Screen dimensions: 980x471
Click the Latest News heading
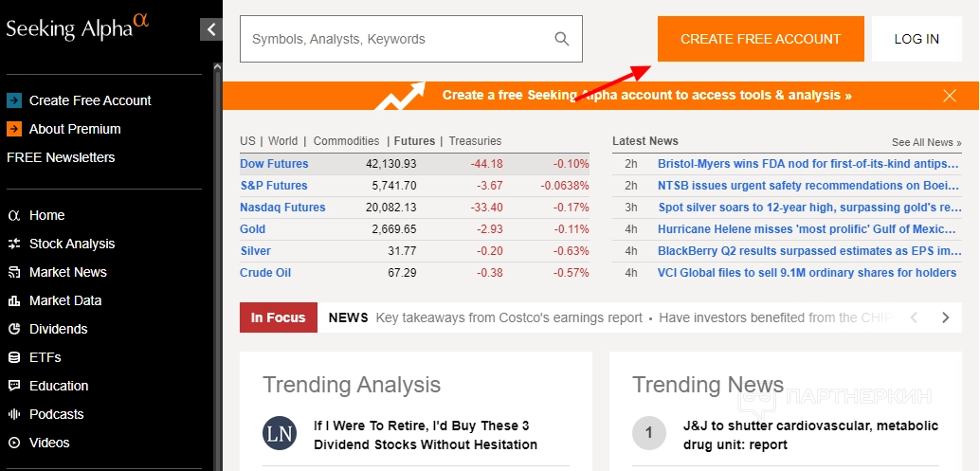645,141
